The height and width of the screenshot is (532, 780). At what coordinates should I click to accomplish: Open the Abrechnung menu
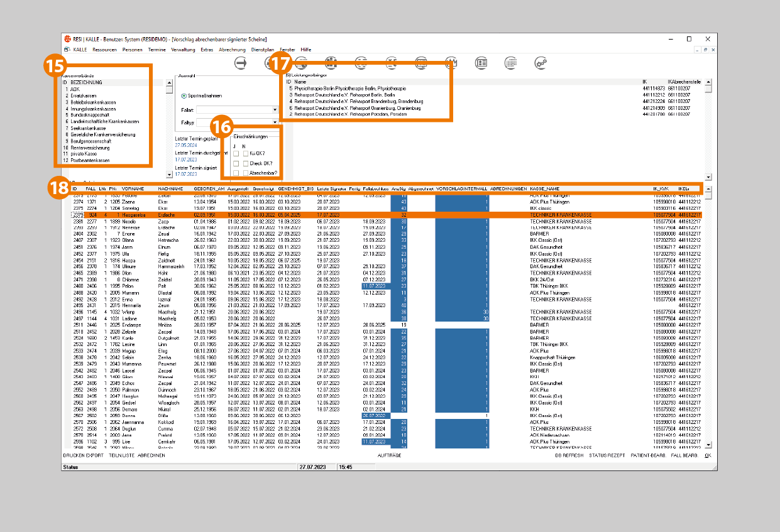[232, 49]
